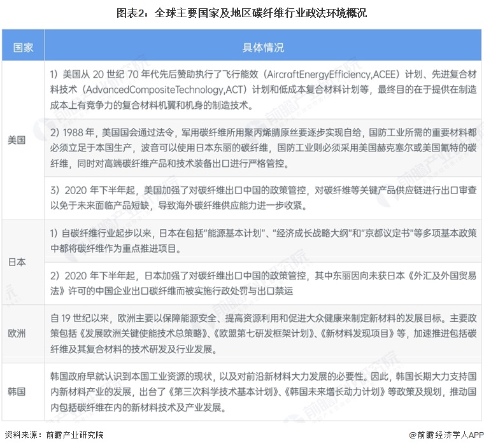Click the @前瞻经济学人APP credit text
The height and width of the screenshot is (448, 484).
446,435
